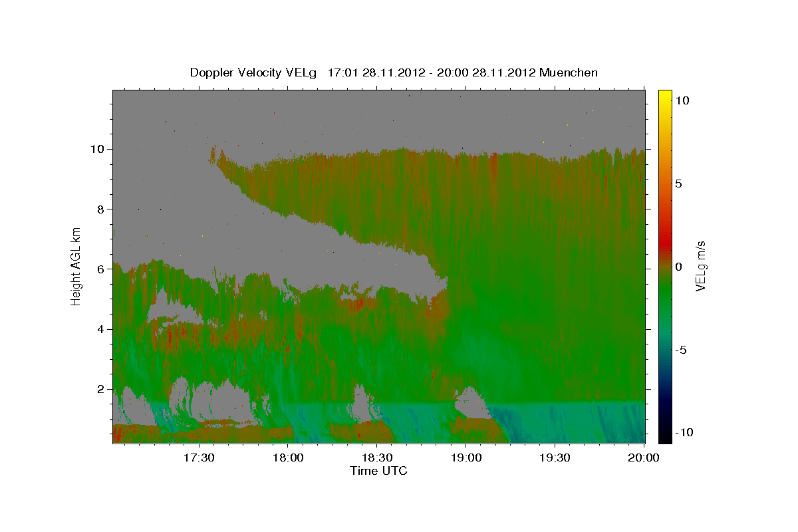Click the height tick label 4
This screenshot has height=532, width=798.
click(x=101, y=329)
